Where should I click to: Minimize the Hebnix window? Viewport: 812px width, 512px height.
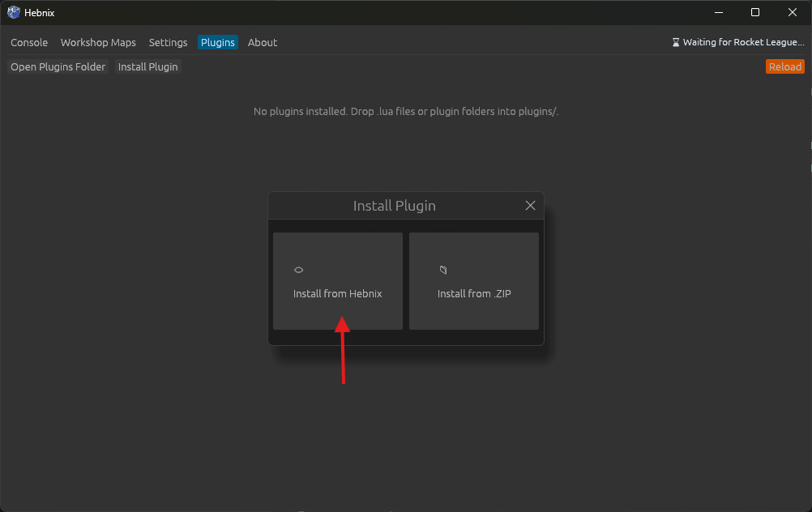[x=718, y=12]
